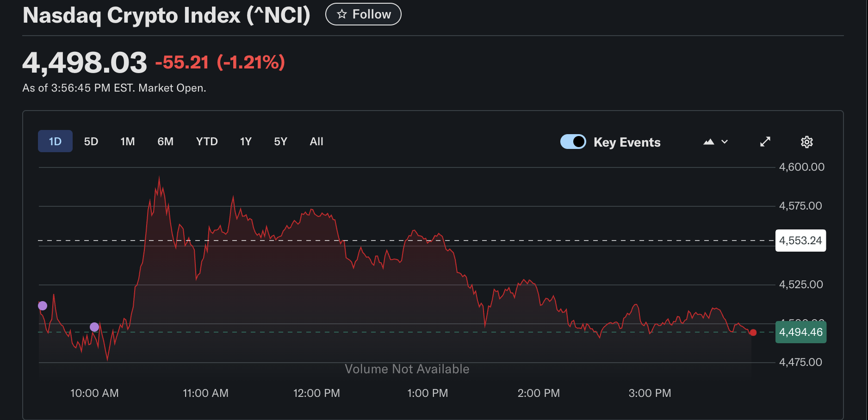Select the mountain area-chart icon
This screenshot has height=420, width=868.
click(710, 142)
